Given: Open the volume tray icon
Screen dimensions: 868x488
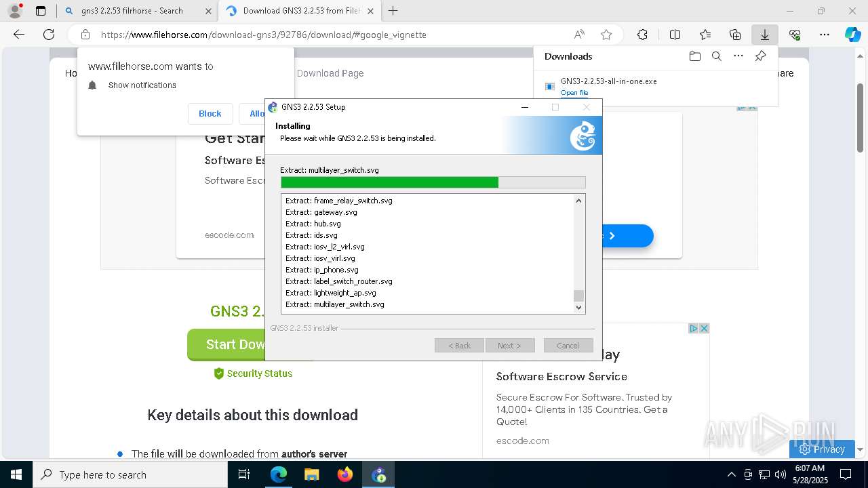Looking at the screenshot, I should point(781,474).
